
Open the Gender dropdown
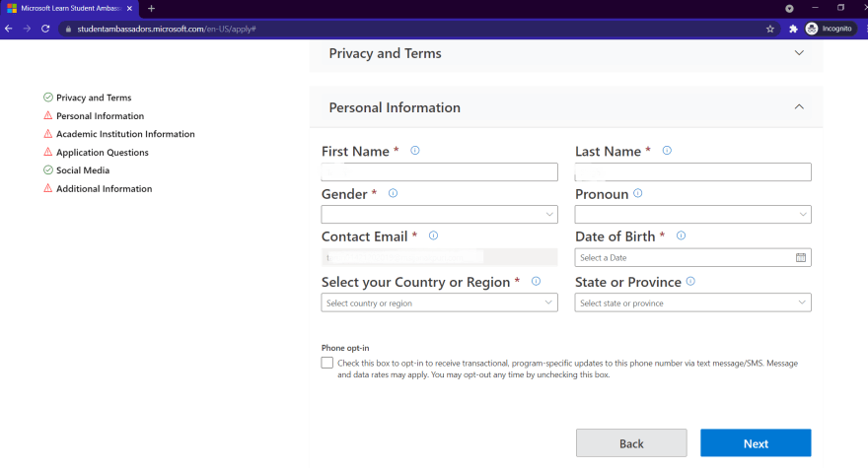coord(440,215)
